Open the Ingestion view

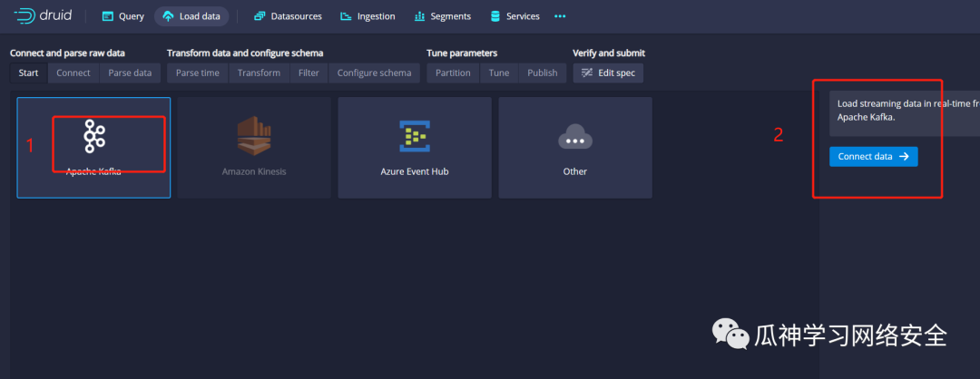pyautogui.click(x=367, y=16)
